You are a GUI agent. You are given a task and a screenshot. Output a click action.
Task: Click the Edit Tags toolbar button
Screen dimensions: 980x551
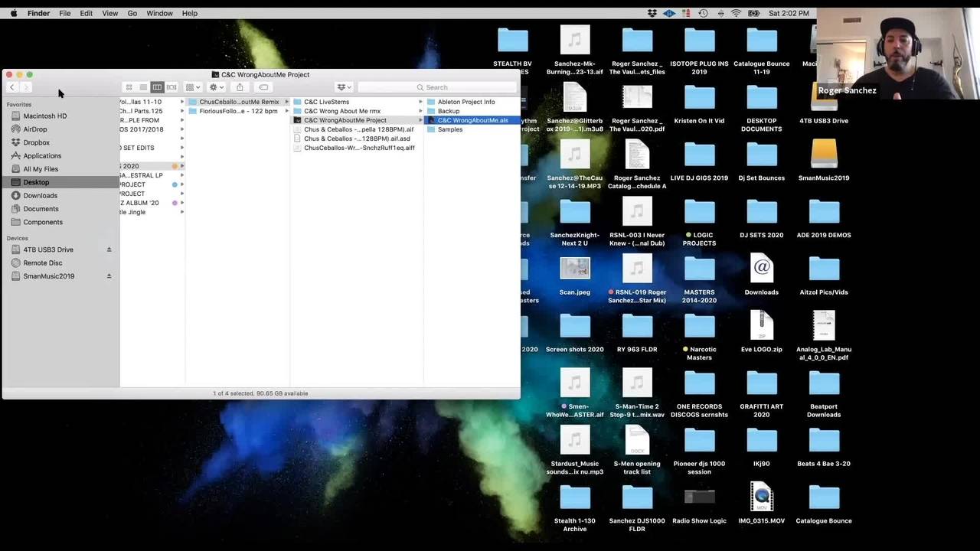coord(263,87)
